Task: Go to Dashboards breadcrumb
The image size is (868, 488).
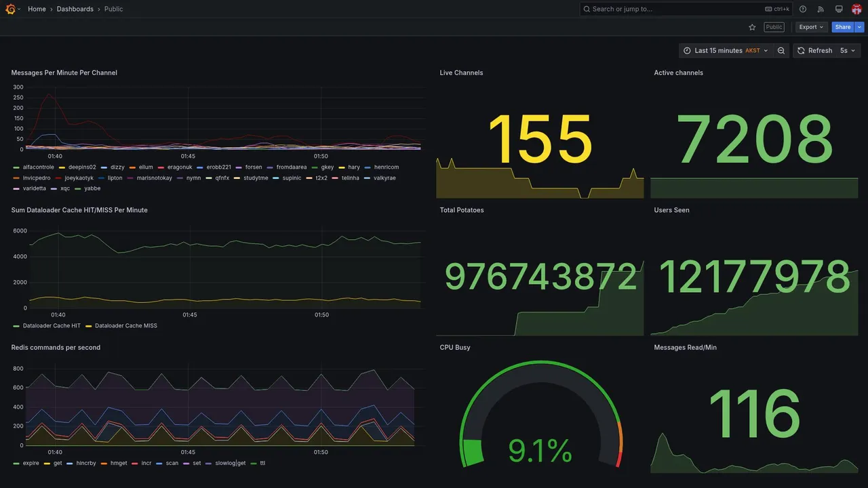Action: coord(75,9)
